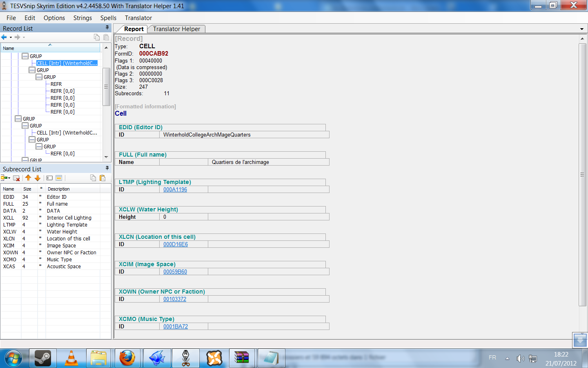Click the Record List vertical scrollbar thumb
Image resolution: width=588 pixels, height=368 pixels.
click(x=106, y=87)
